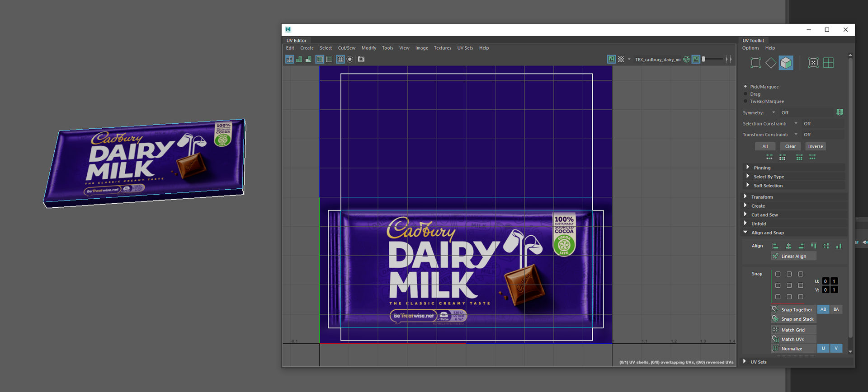Select the Pick/Marquee radio option
The height and width of the screenshot is (392, 868).
coord(745,86)
